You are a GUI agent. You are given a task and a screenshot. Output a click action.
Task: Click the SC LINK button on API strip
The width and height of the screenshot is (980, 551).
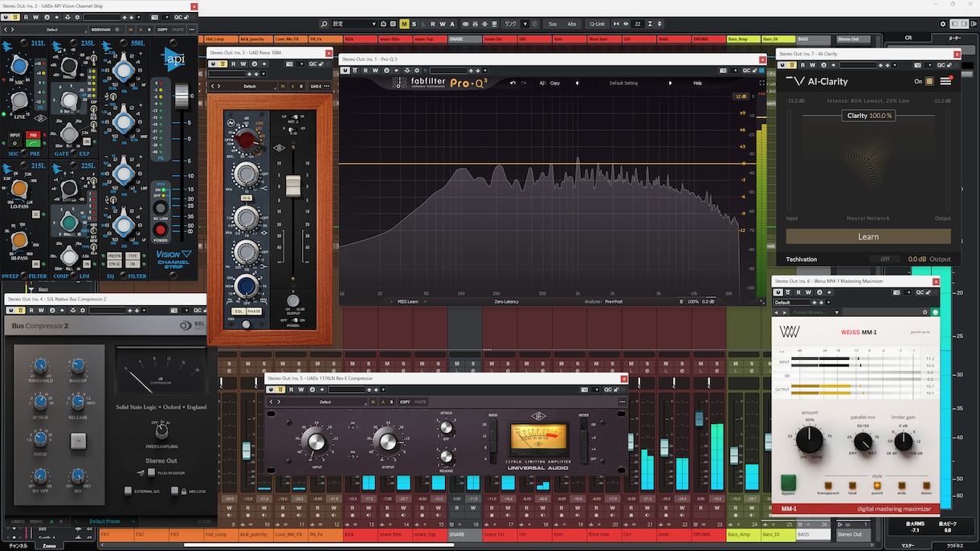[160, 208]
